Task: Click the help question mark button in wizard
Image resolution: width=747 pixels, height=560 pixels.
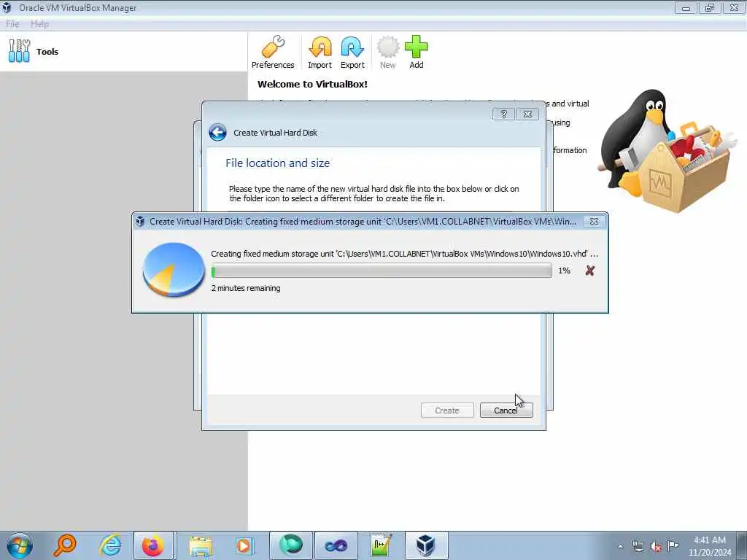Action: pos(503,114)
